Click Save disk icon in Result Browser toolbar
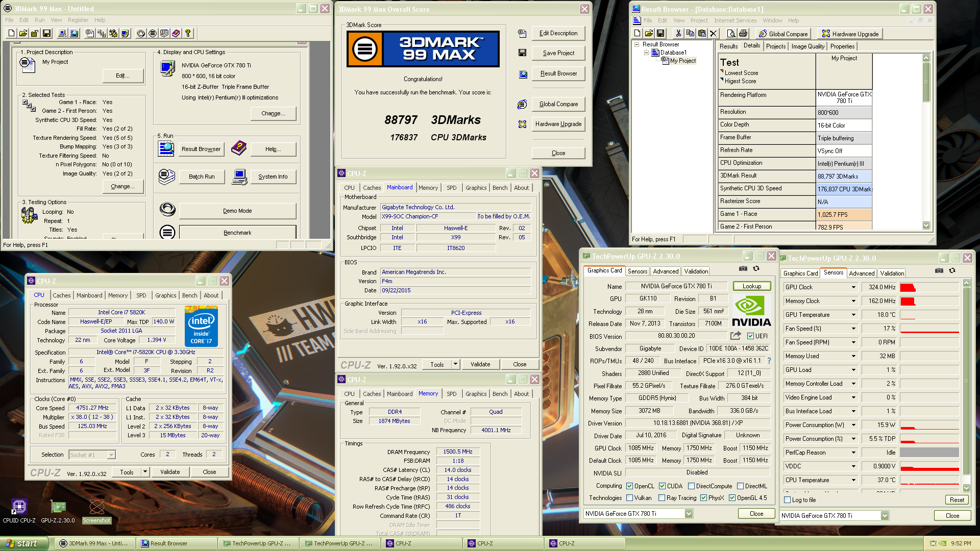Screen dimensions: 980x551 point(660,34)
